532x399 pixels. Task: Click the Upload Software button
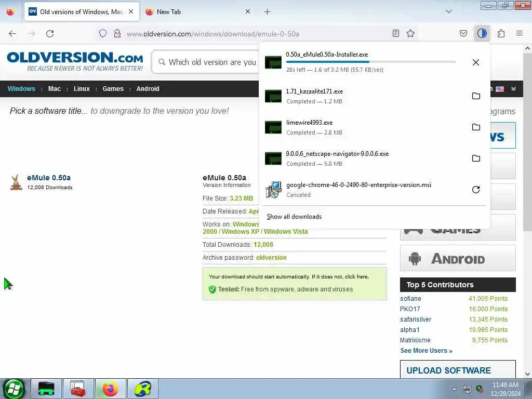coord(458,370)
